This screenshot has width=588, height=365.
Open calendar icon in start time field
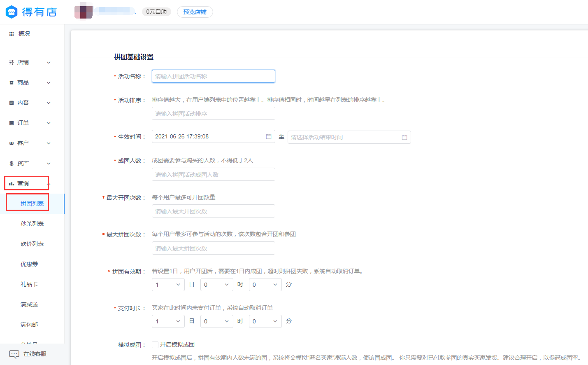[269, 136]
